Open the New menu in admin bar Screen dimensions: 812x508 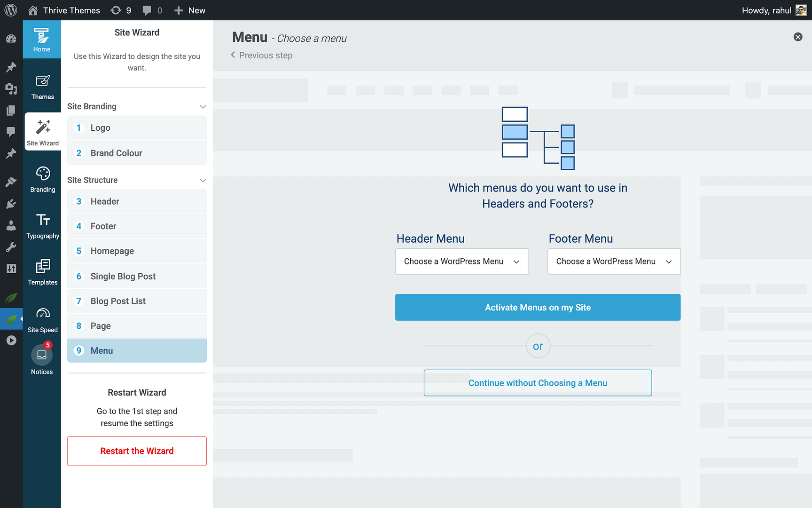coord(189,10)
